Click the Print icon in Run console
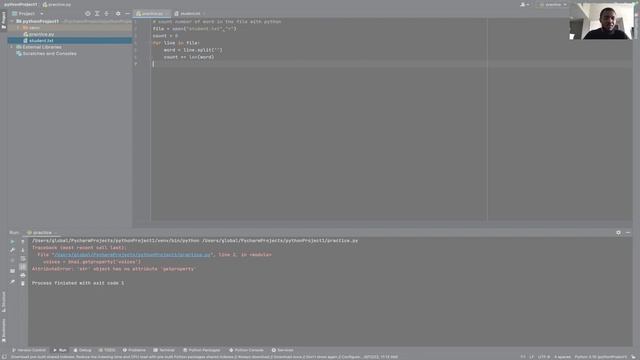Viewport: 640px width, 360px height. [x=22, y=275]
